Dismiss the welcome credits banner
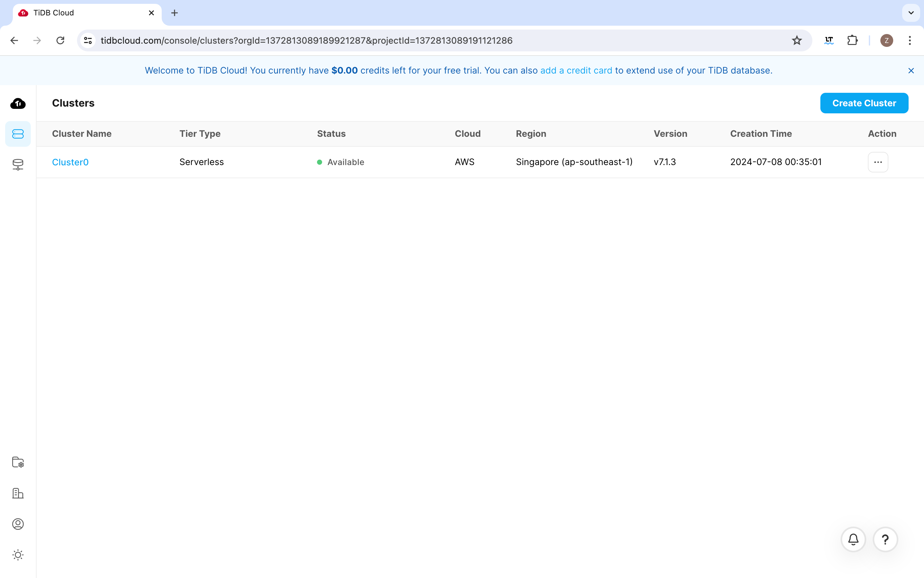 click(x=911, y=71)
